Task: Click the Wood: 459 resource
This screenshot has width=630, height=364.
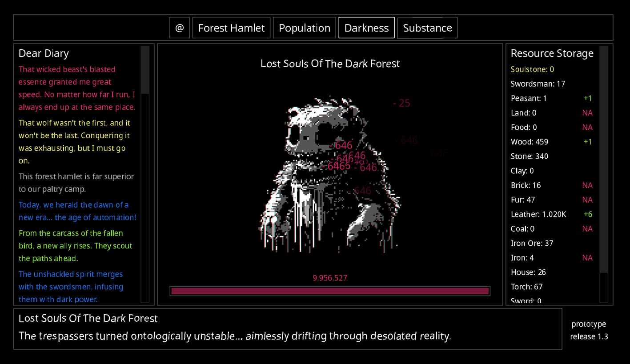Action: [x=529, y=142]
